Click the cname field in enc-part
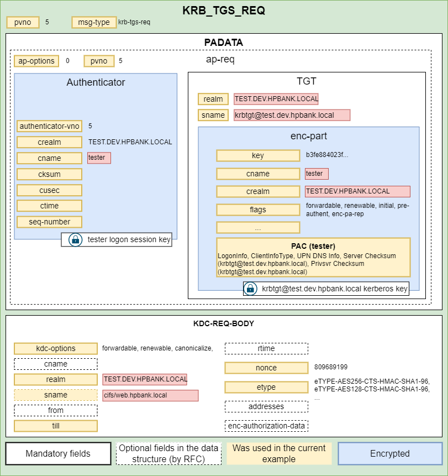 [258, 174]
